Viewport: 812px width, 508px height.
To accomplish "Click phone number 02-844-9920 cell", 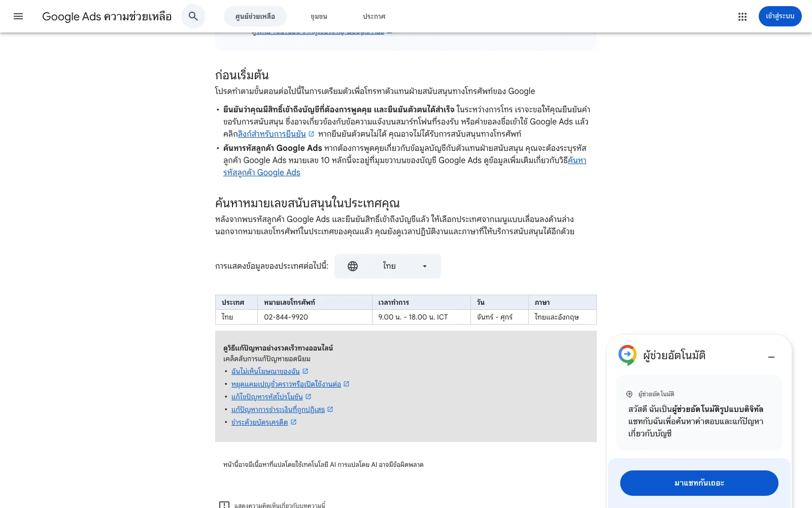I will pos(315,317).
